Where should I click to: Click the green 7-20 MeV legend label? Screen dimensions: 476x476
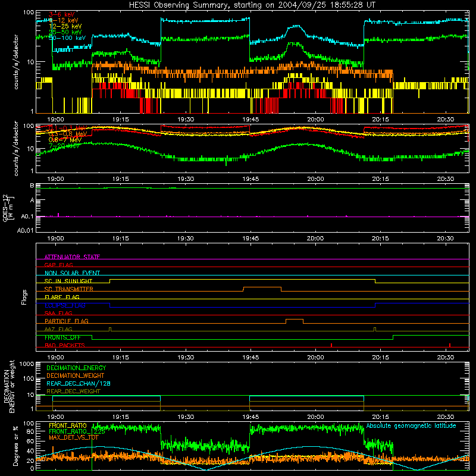click(x=64, y=146)
